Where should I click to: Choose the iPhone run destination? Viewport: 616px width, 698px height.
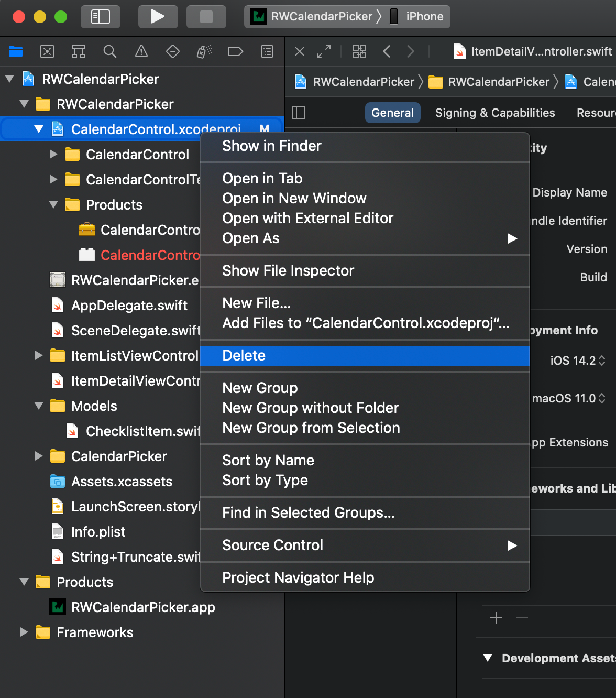pyautogui.click(x=418, y=17)
